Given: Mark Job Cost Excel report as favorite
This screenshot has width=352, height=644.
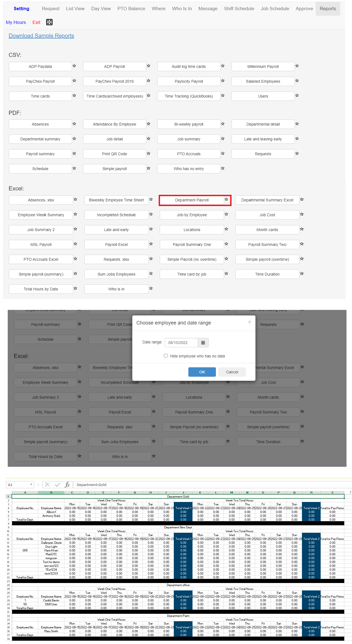Looking at the screenshot, I should [302, 214].
